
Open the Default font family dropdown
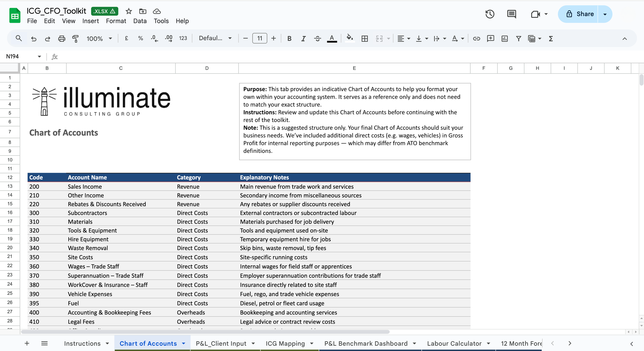[215, 38]
